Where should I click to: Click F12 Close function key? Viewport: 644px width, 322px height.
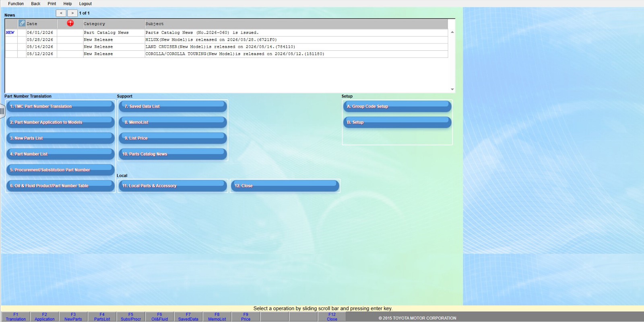[x=332, y=317]
